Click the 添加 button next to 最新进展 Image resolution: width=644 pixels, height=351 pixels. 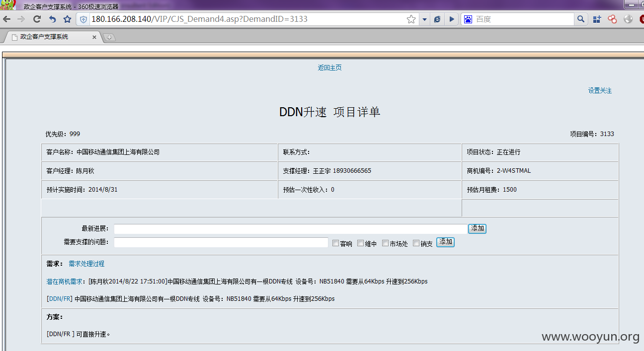coord(477,229)
